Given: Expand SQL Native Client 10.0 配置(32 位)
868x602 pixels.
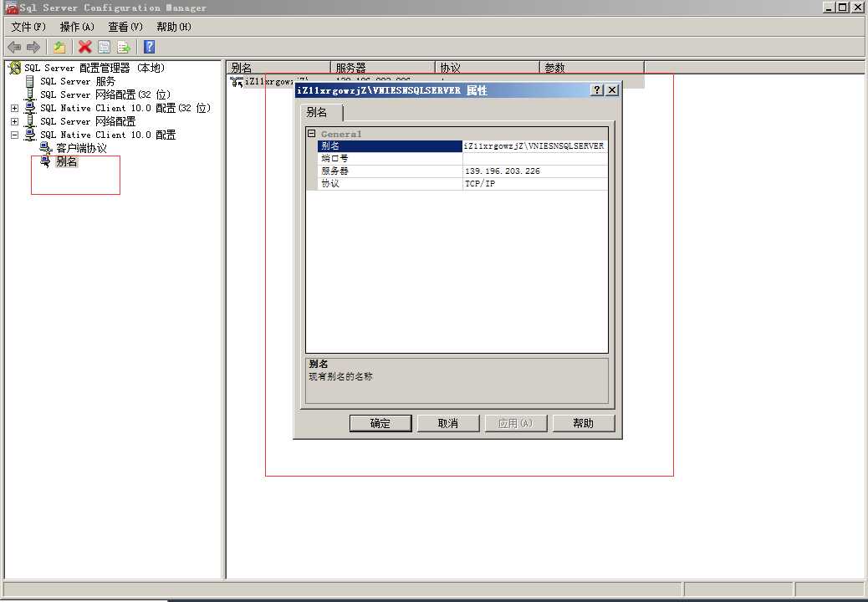Looking at the screenshot, I should coord(15,108).
